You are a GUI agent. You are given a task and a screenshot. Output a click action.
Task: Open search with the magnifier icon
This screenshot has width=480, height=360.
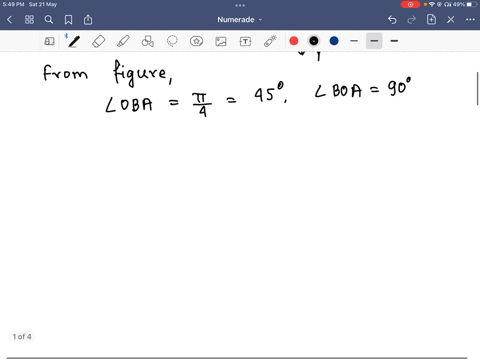(x=49, y=20)
